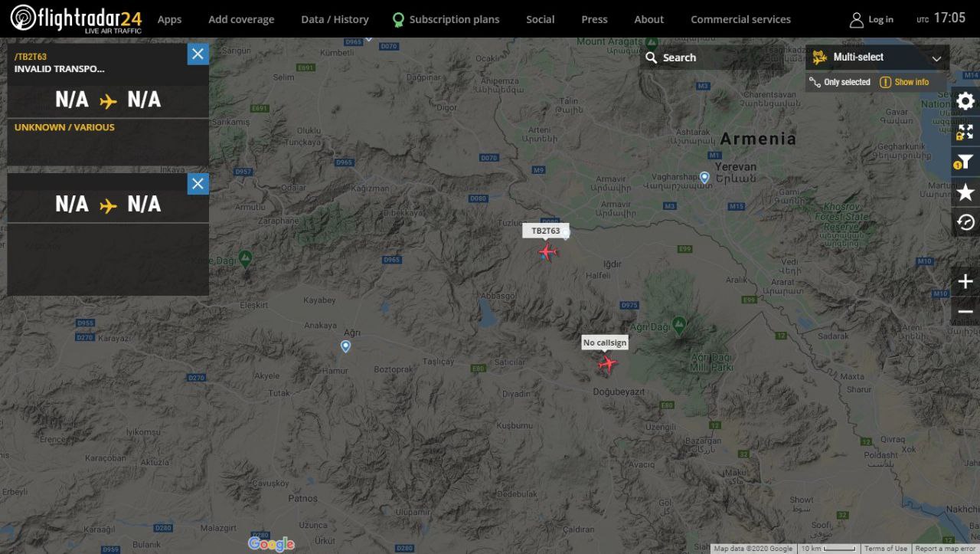980x554 pixels.
Task: Select the TB2T63 aircraft on map
Action: point(547,251)
